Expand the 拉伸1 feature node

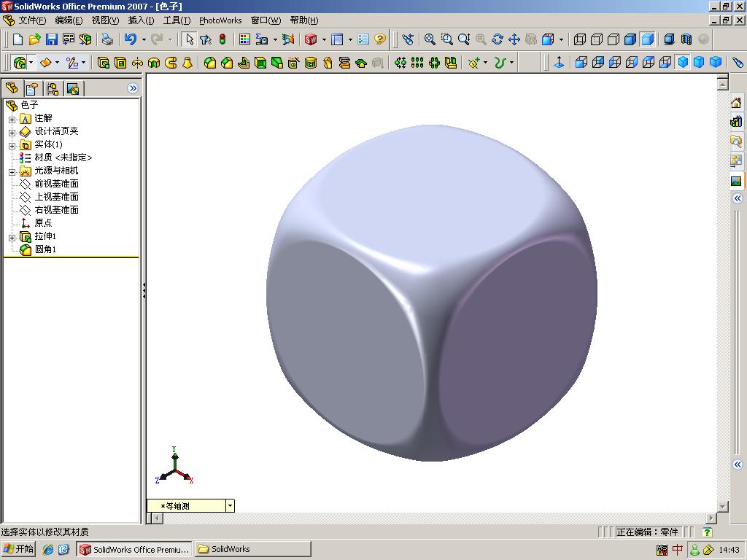[12, 237]
